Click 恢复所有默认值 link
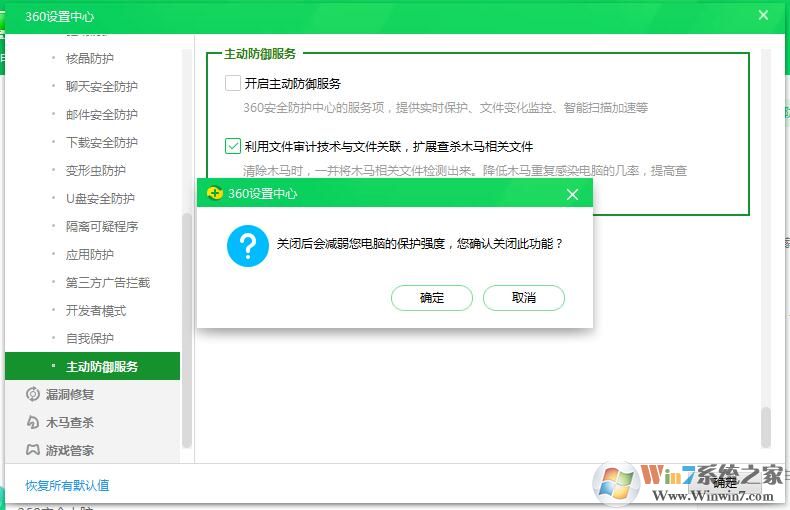790x510 pixels. (x=67, y=485)
